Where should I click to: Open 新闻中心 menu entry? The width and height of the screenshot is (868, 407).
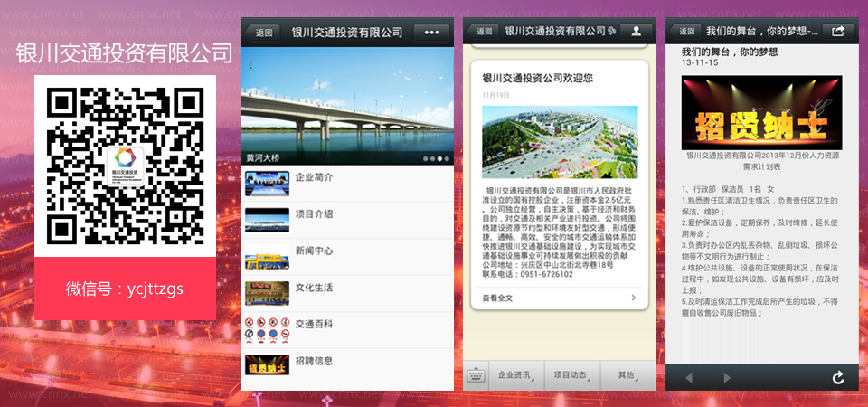[347, 256]
